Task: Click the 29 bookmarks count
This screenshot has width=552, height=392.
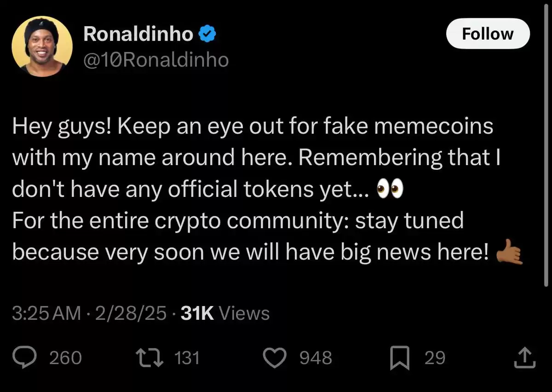Action: 435,358
